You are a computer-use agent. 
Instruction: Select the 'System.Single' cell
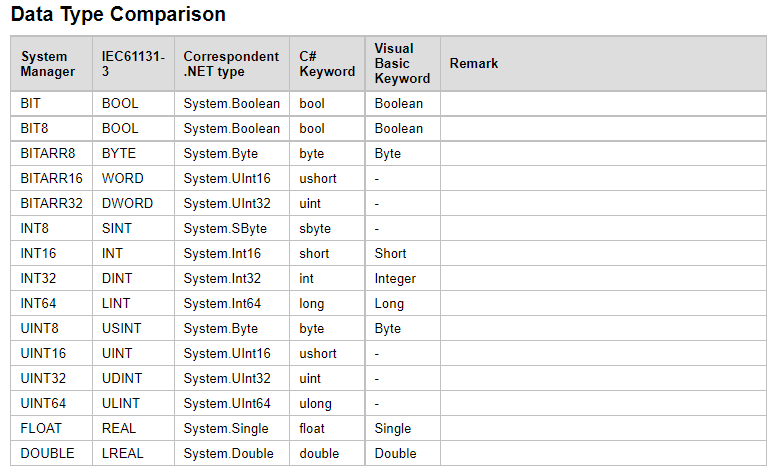click(x=232, y=428)
